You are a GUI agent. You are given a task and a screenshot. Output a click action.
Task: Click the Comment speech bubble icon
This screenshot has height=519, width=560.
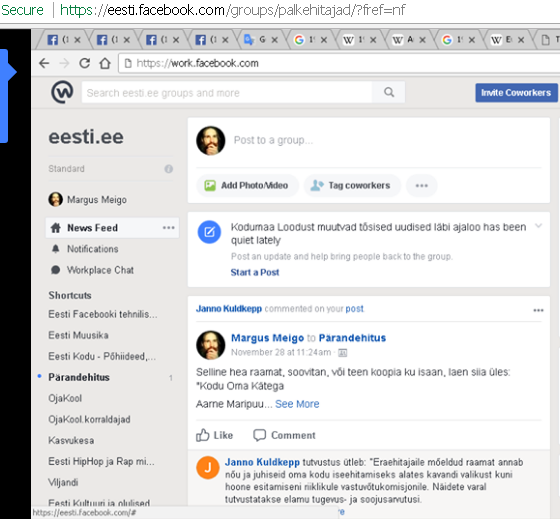click(260, 435)
